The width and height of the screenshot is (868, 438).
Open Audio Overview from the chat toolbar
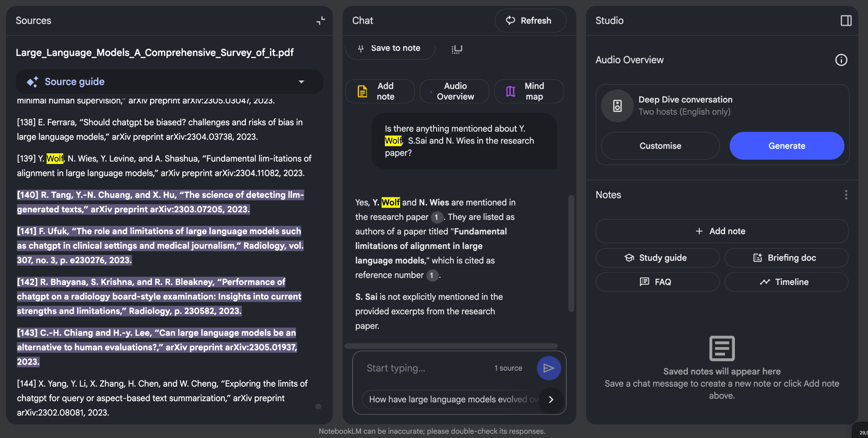click(x=454, y=91)
